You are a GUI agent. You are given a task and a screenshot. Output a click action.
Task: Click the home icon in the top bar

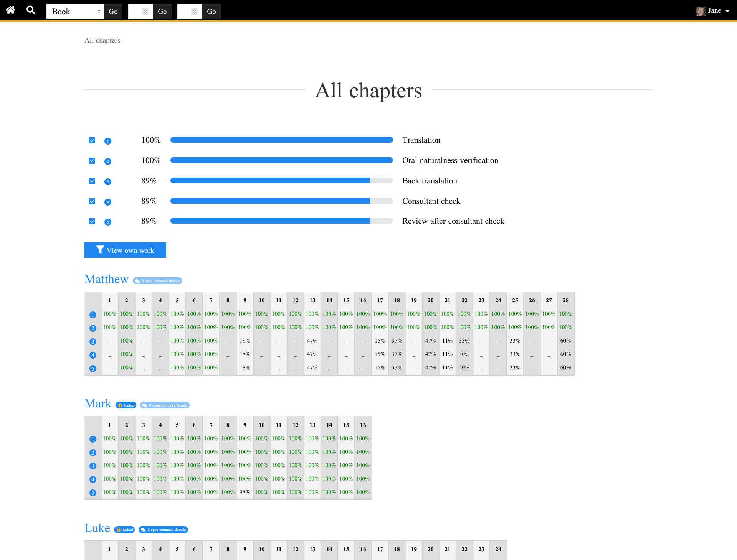(x=10, y=10)
